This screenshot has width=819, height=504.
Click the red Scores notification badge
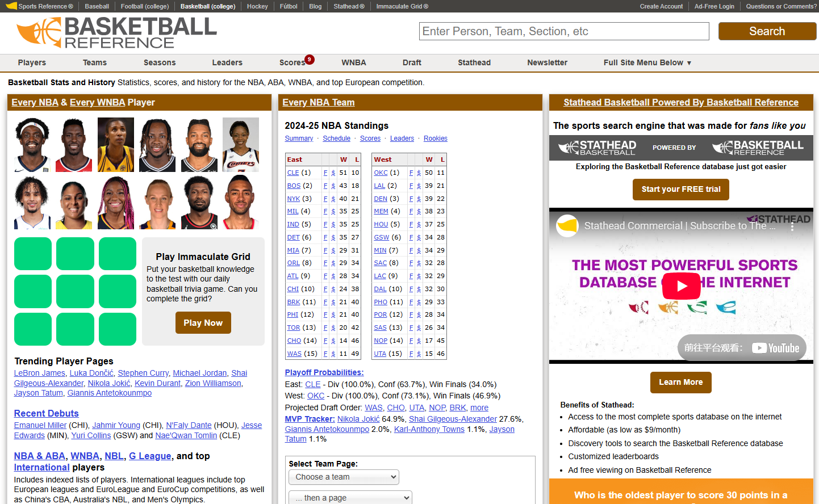click(309, 60)
